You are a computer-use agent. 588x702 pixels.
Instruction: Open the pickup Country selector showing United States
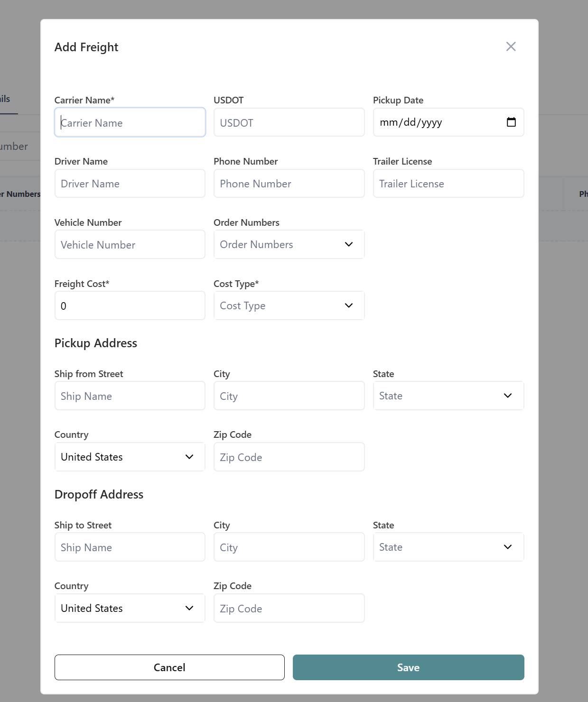pos(189,457)
